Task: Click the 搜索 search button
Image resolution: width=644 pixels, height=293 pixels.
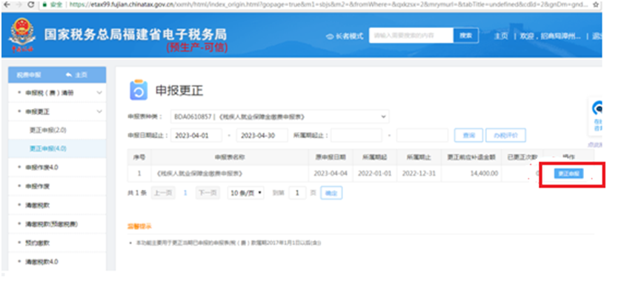Action: 465,36
